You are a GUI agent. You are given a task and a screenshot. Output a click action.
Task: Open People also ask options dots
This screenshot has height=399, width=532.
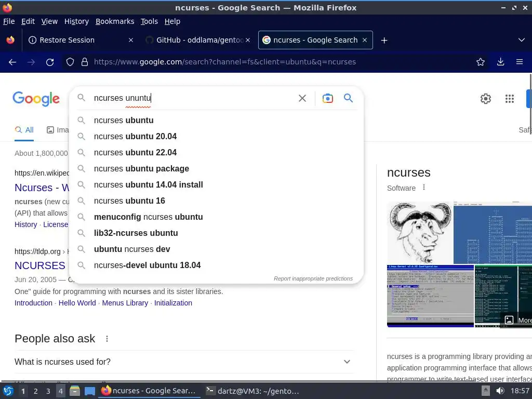click(107, 339)
